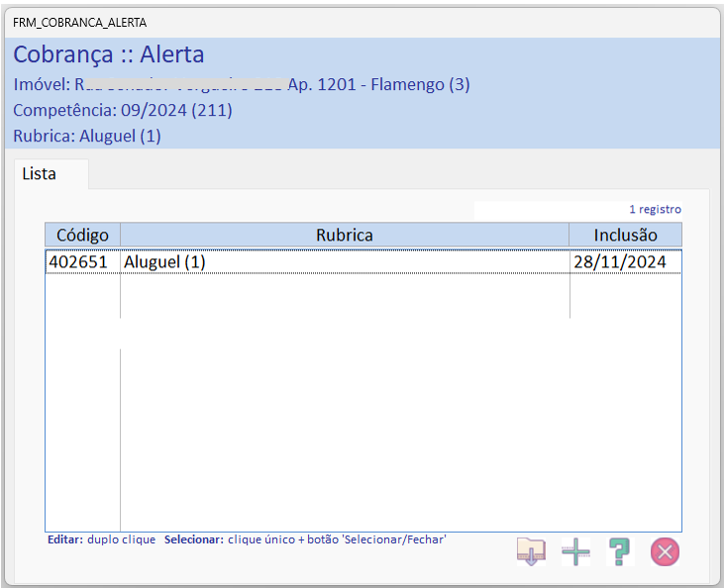Sort by the Inclusão column header
The width and height of the screenshot is (725, 588).
pos(625,235)
